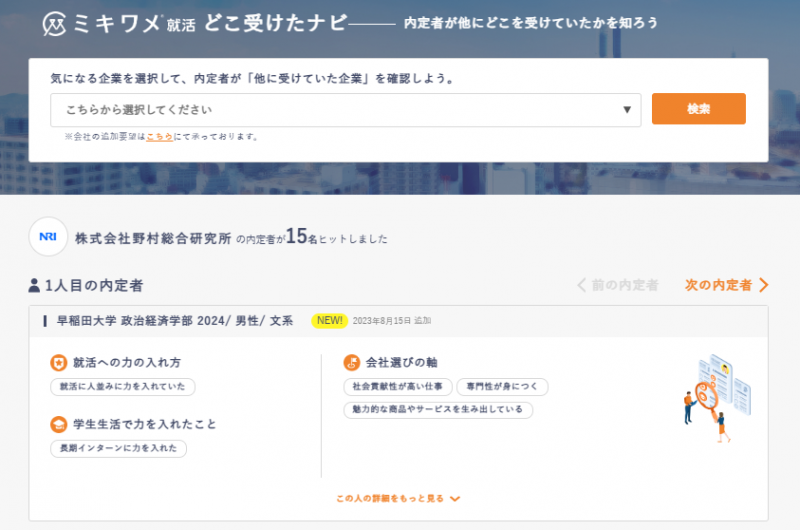This screenshot has width=800, height=530.
Task: Click the tag 専門性が身につく
Action: [x=502, y=387]
